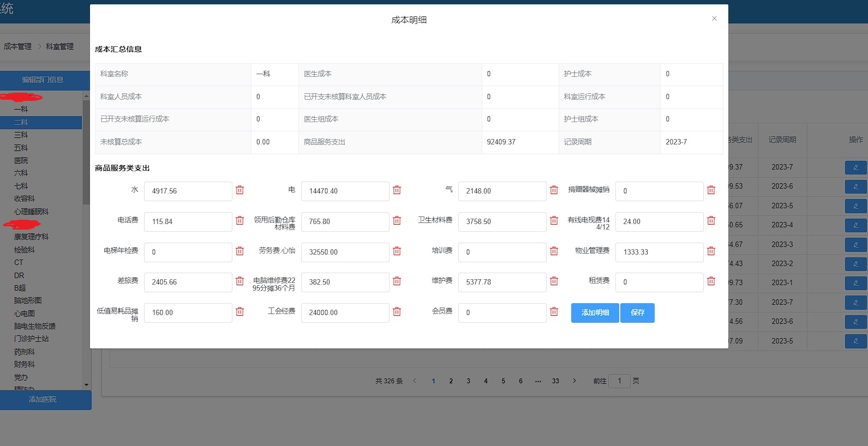Viewport: 868px width, 446px height.
Task: Select 五科 in department tree
Action: point(21,148)
